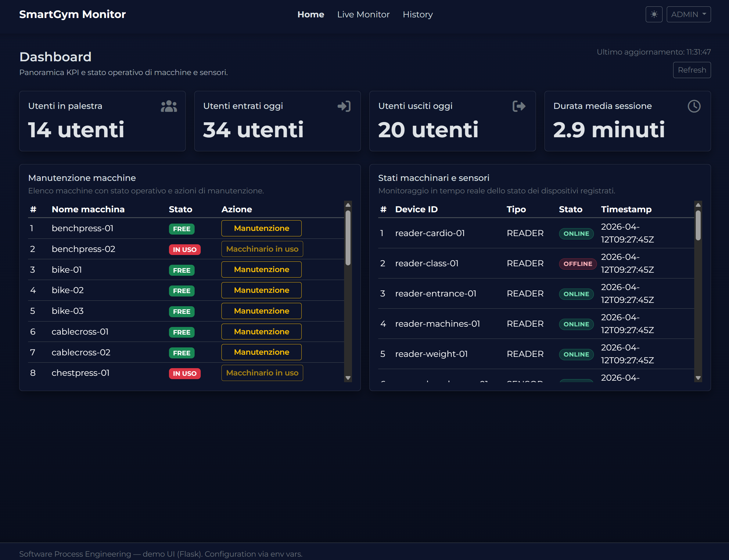Click the sign-in arrow icon on Utenti entrati oggi
Viewport: 729px width, 560px height.
tap(344, 106)
